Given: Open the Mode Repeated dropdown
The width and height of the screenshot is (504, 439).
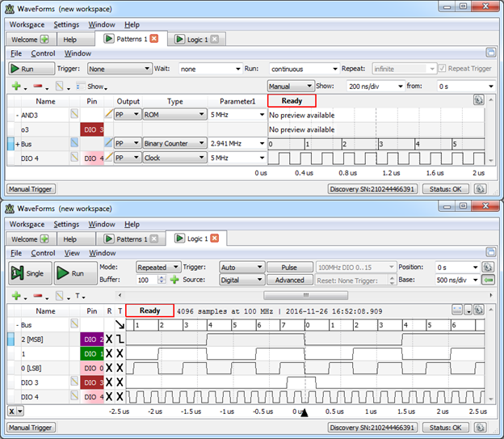Looking at the screenshot, I should [x=157, y=267].
